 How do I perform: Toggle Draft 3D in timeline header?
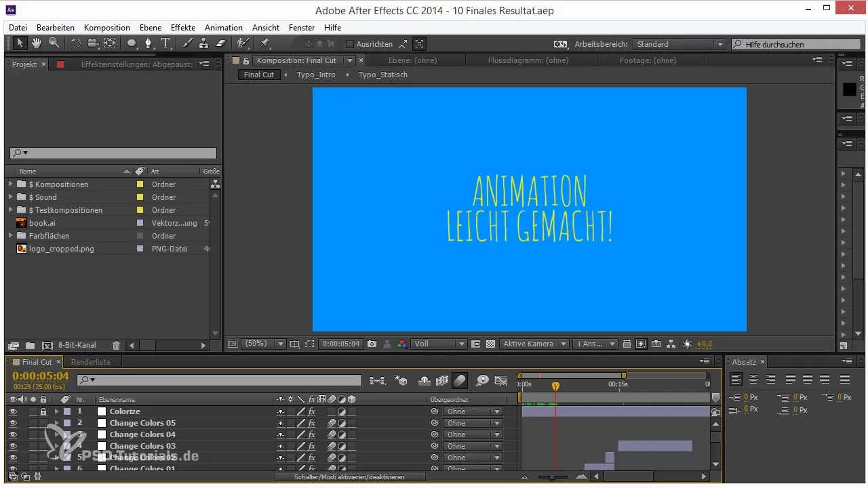point(401,380)
